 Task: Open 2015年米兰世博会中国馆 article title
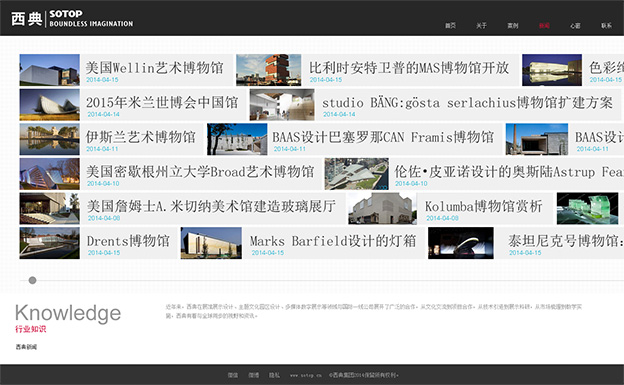162,103
